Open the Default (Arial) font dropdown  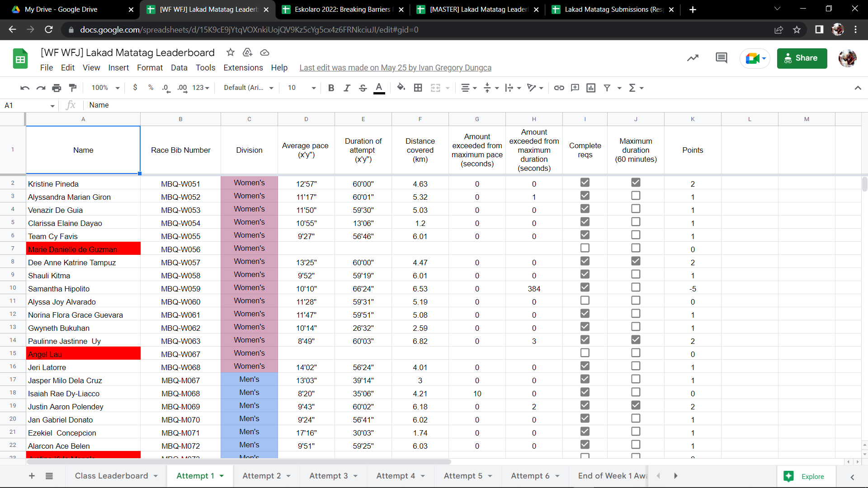[249, 88]
